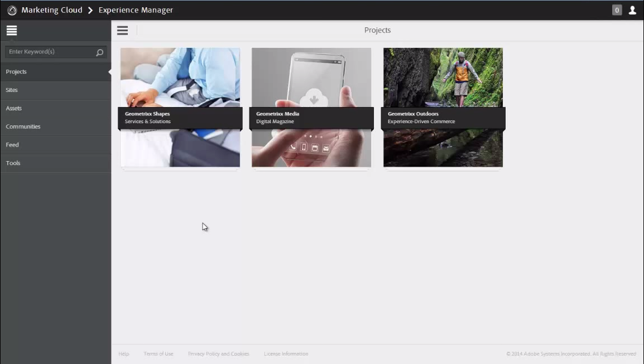Select Tools in the sidebar
Viewport: 644px width, 364px height.
[13, 163]
